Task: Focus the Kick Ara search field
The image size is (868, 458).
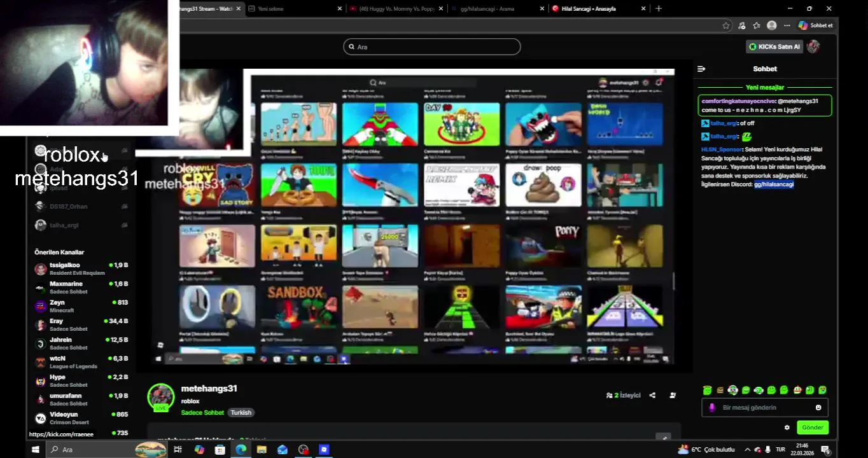Action: click(x=432, y=47)
